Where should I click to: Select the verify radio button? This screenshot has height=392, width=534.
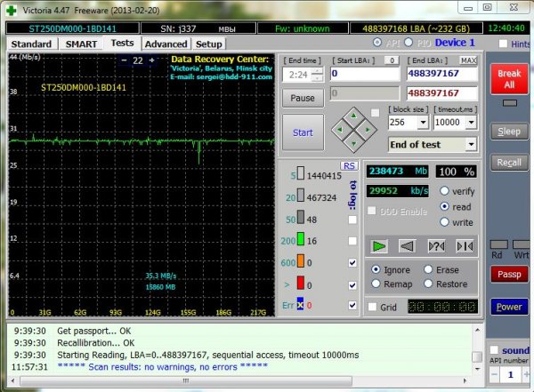(x=444, y=191)
